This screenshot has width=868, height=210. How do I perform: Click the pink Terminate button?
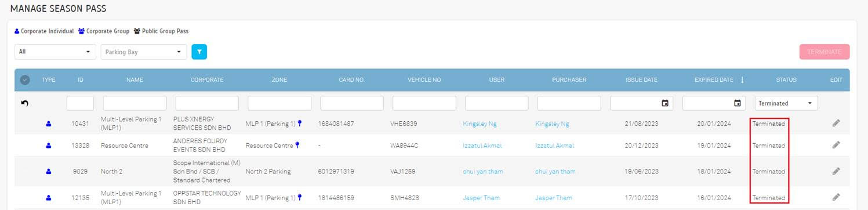point(824,52)
